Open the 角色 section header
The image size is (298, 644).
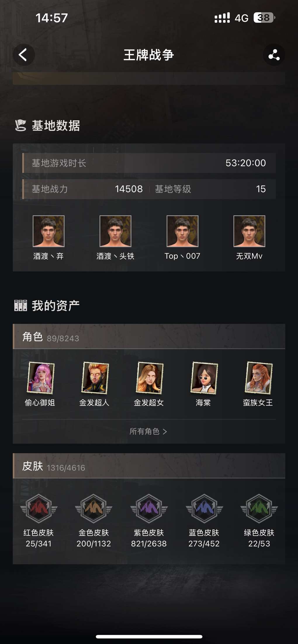(x=149, y=336)
